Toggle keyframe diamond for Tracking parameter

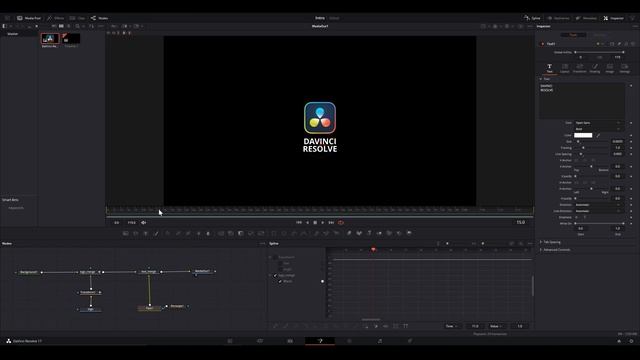[631, 148]
